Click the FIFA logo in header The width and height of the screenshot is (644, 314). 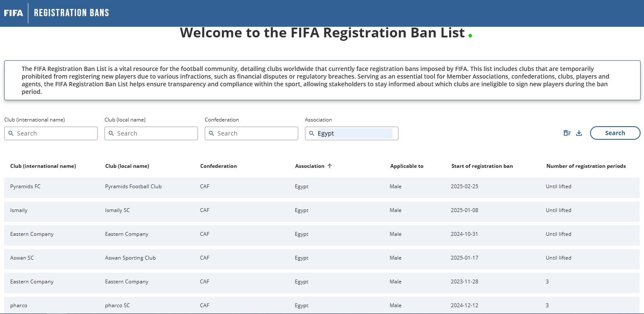coord(13,13)
